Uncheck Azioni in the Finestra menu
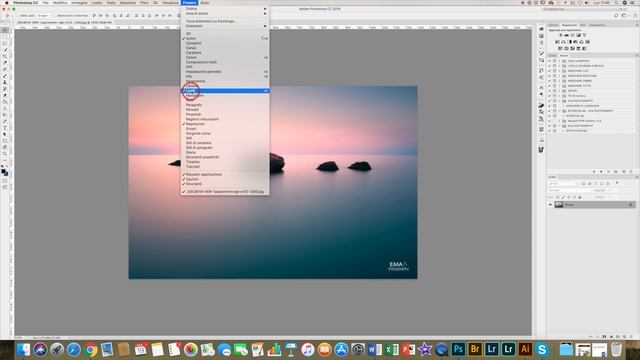Viewport: 640px width, 360px height. (224, 38)
